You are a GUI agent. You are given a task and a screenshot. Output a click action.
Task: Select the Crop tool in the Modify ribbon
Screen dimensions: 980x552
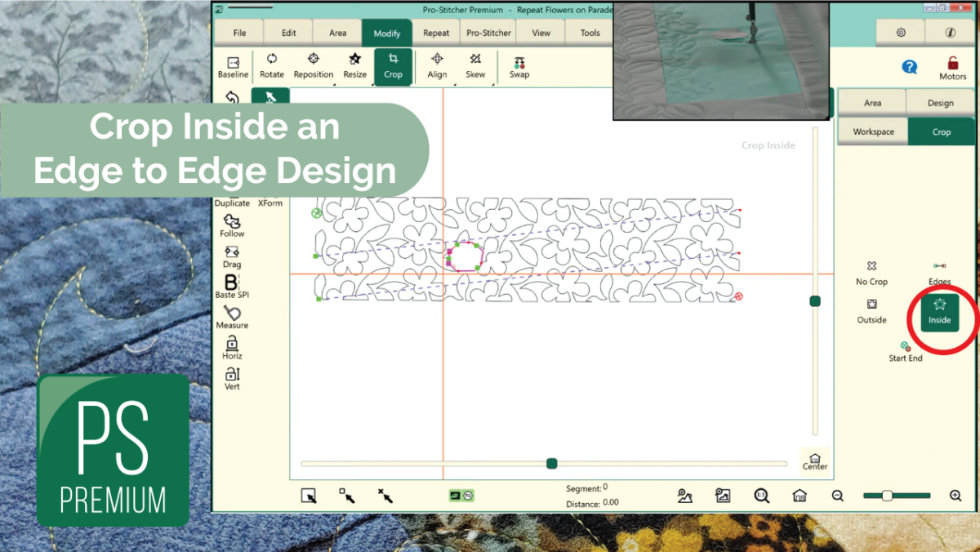click(393, 66)
